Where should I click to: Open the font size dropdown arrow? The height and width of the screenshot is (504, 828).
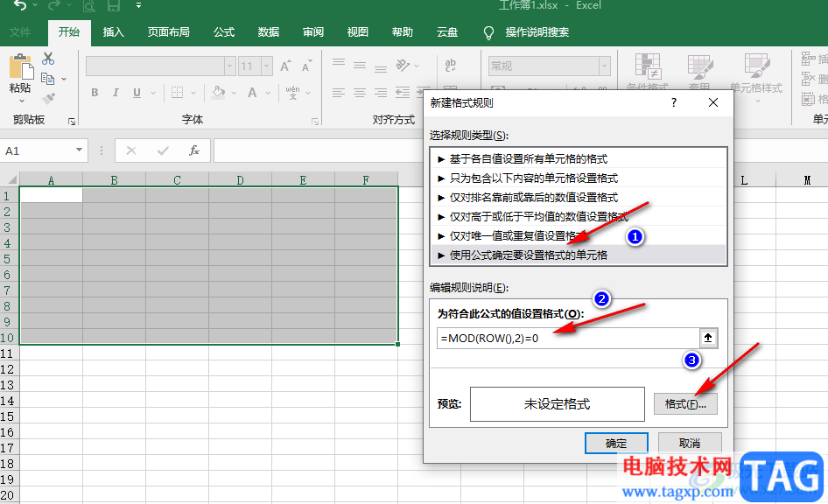tap(267, 66)
